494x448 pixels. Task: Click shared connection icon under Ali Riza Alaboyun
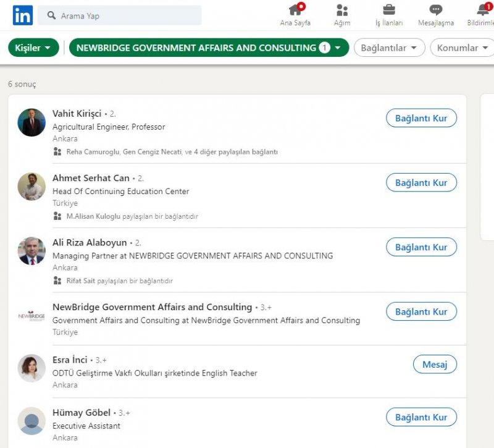pos(57,281)
